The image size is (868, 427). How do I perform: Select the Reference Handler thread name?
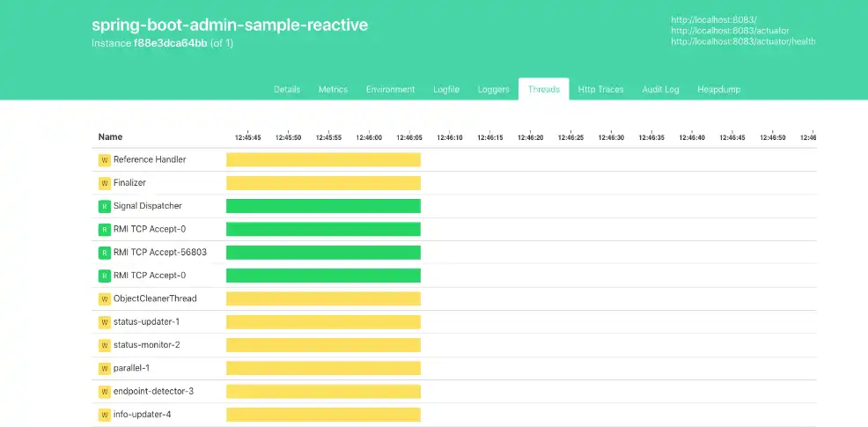click(x=150, y=159)
